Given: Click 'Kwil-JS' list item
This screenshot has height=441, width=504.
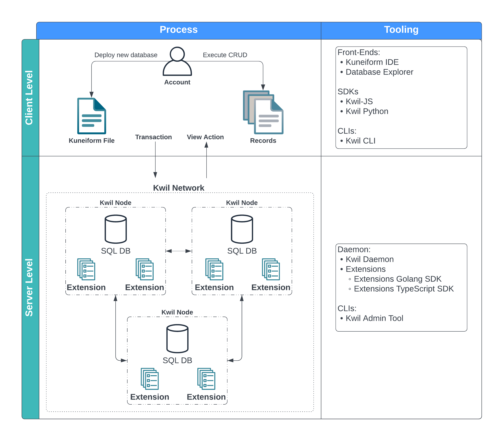Looking at the screenshot, I should [x=359, y=101].
